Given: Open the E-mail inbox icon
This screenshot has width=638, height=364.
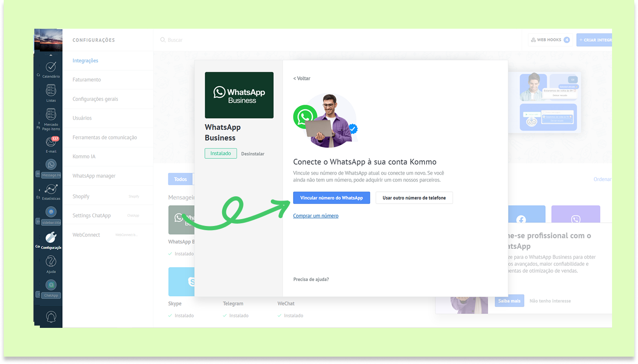Looking at the screenshot, I should point(51,142).
